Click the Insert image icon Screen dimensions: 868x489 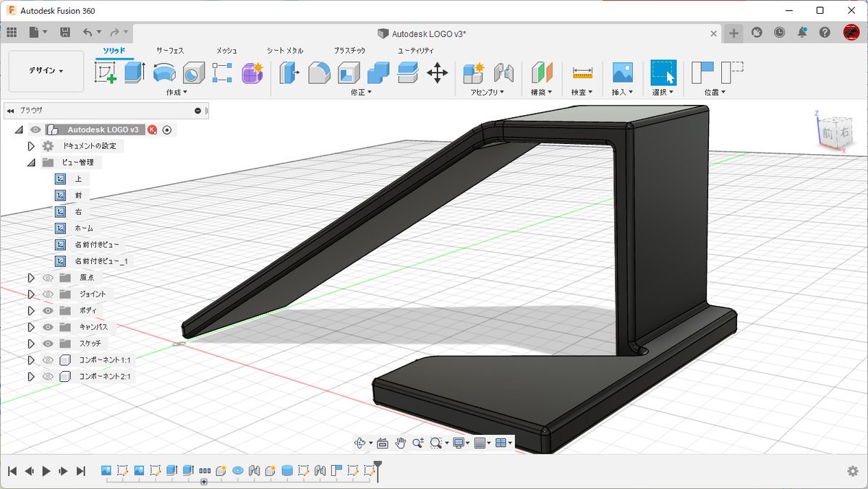(x=623, y=72)
